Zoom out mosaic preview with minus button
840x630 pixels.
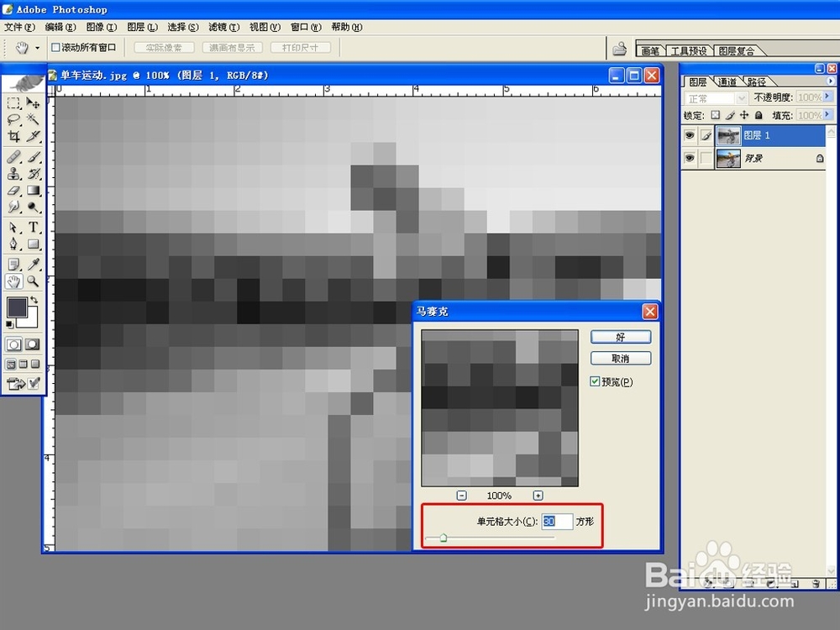461,496
